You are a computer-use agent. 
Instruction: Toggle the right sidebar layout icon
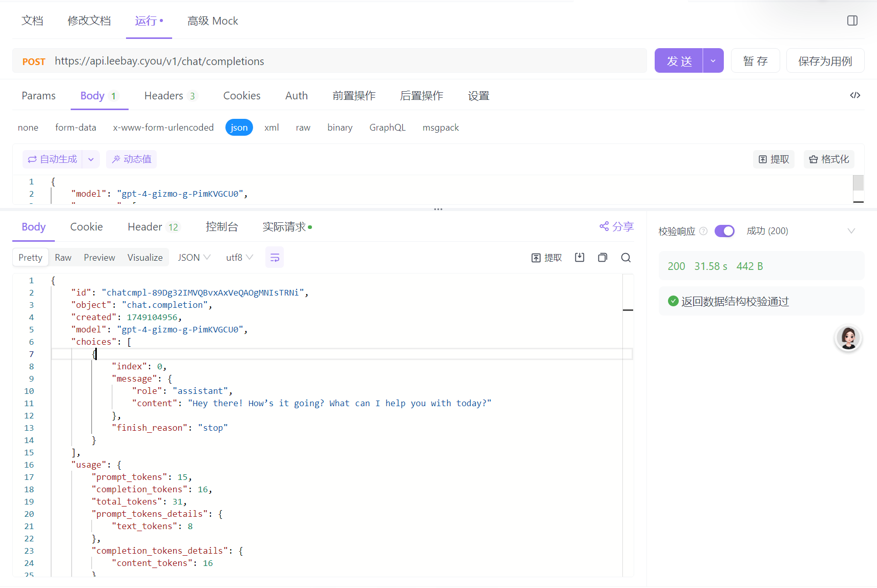(852, 20)
